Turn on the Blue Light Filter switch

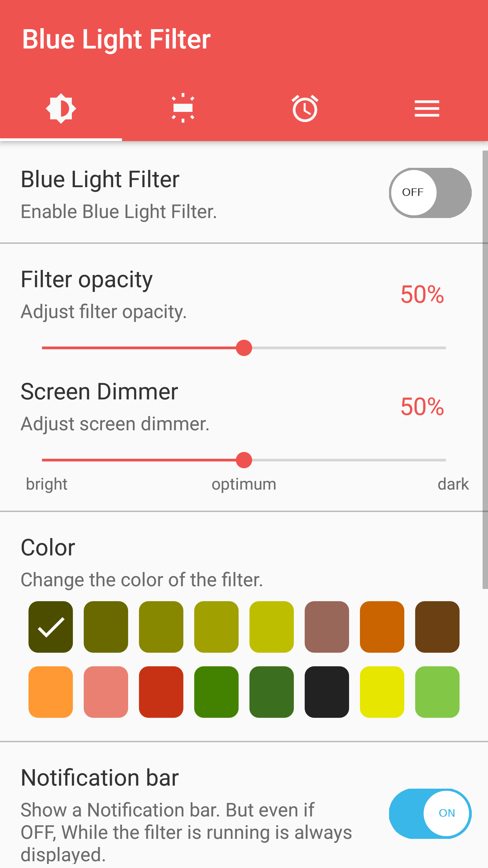click(x=430, y=193)
